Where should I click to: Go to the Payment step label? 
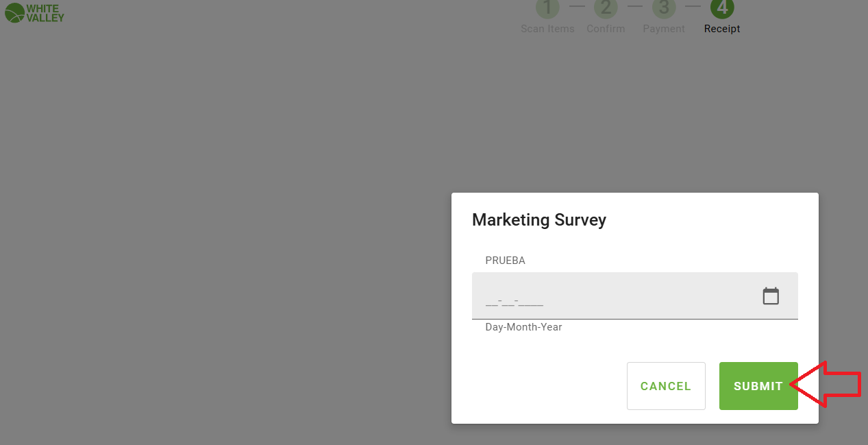[663, 29]
